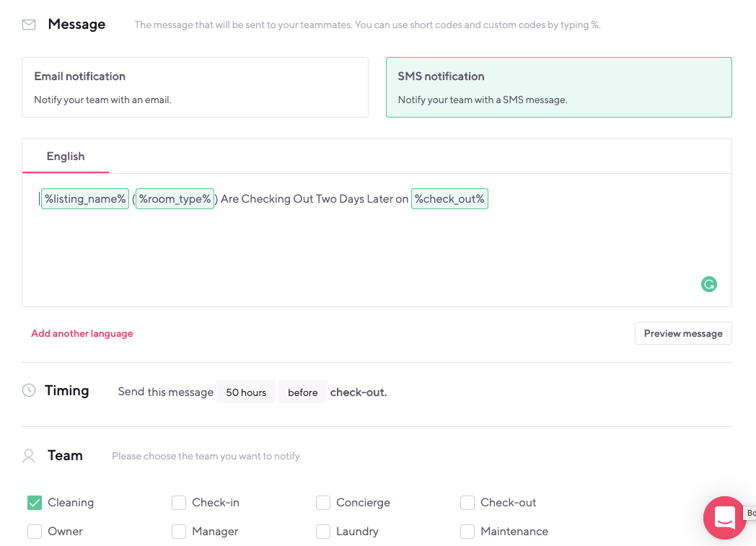This screenshot has width=756, height=546.
Task: Select the SMS notification option
Action: click(x=558, y=87)
